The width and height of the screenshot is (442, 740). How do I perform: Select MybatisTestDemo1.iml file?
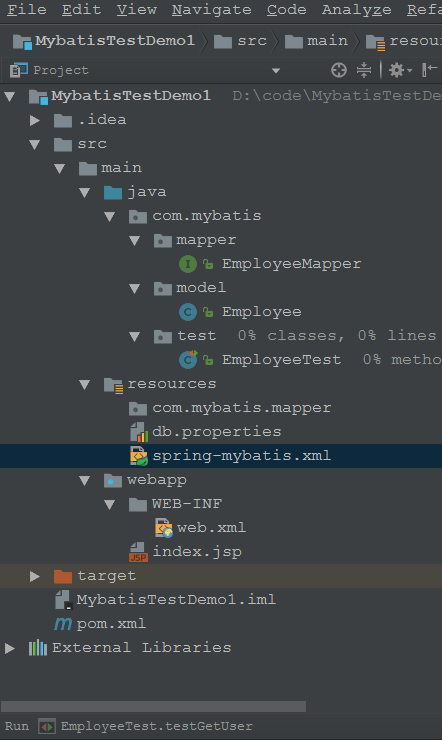[176, 600]
